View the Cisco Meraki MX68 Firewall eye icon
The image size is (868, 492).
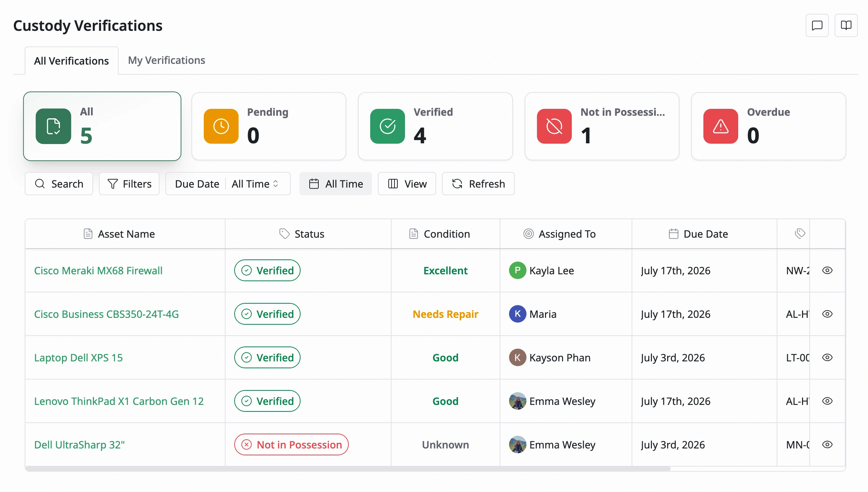tap(827, 270)
